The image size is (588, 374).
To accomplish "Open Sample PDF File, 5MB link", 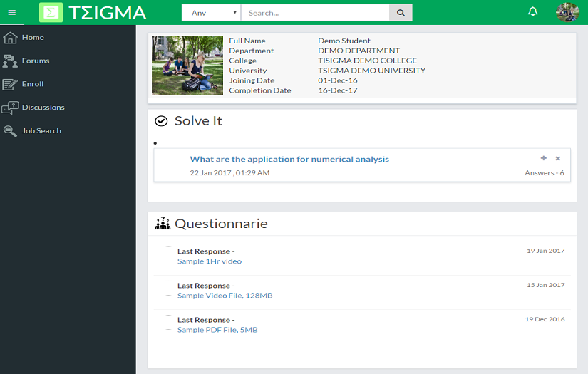I will pyautogui.click(x=217, y=330).
